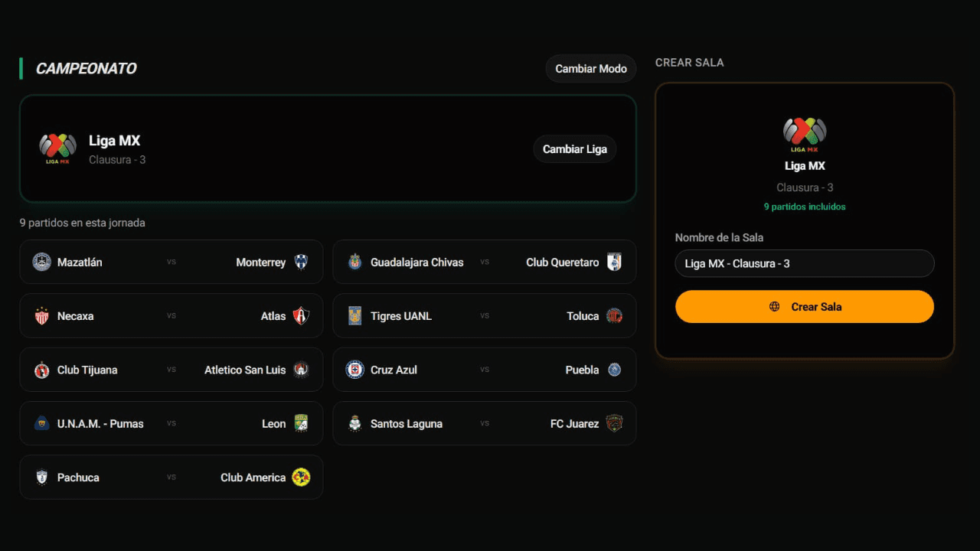This screenshot has width=980, height=551.
Task: Click the 'vs' in Pachuca match
Action: 171,478
